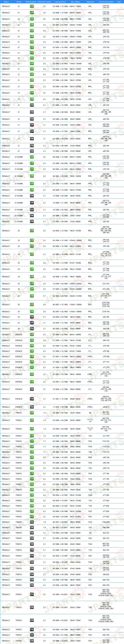
Task: Click petrol icon in the Trafic J5R 716 row
Action: pyautogui.click(x=32, y=468)
